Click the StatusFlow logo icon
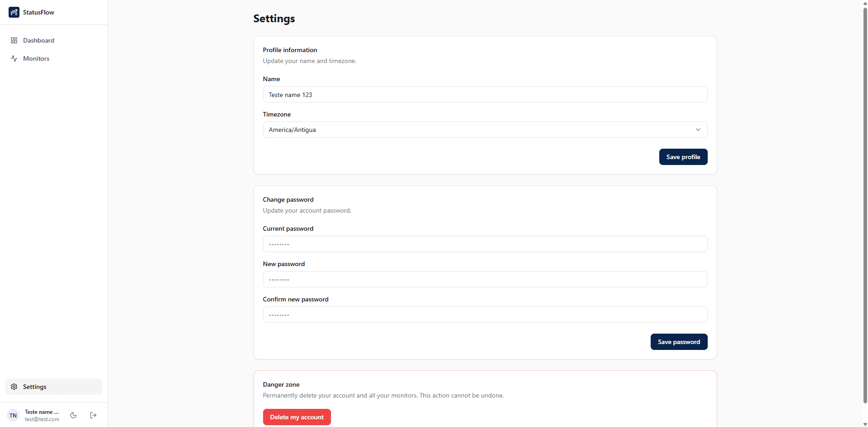This screenshot has width=868, height=427. 14,12
